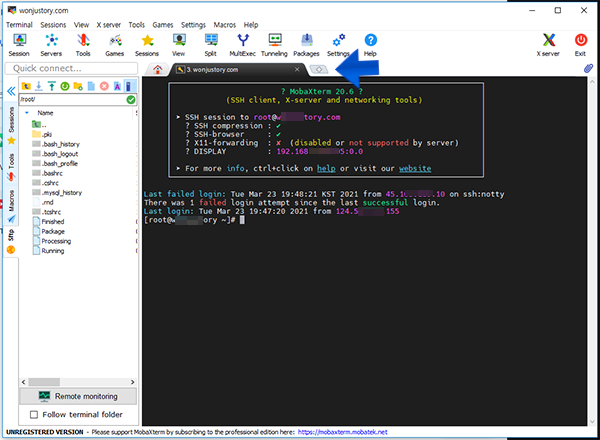The width and height of the screenshot is (600, 440).
Task: Click the purple A icon in SFTP toolbar
Action: point(117,86)
